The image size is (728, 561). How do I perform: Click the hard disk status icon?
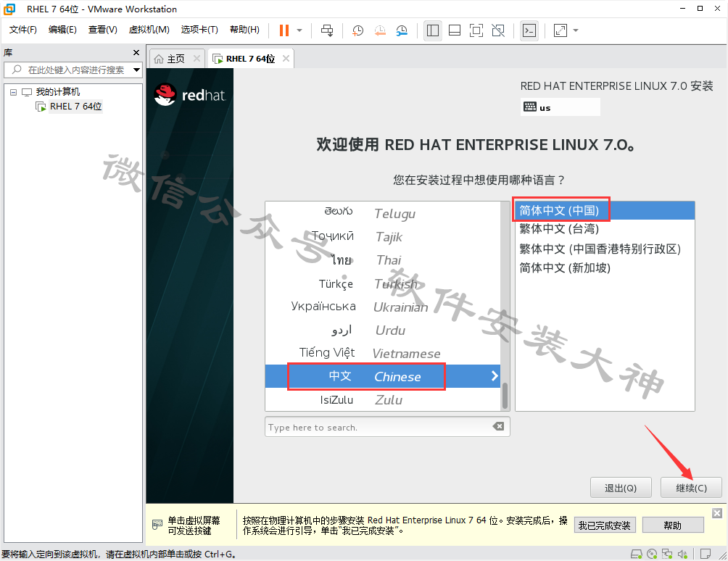click(636, 554)
